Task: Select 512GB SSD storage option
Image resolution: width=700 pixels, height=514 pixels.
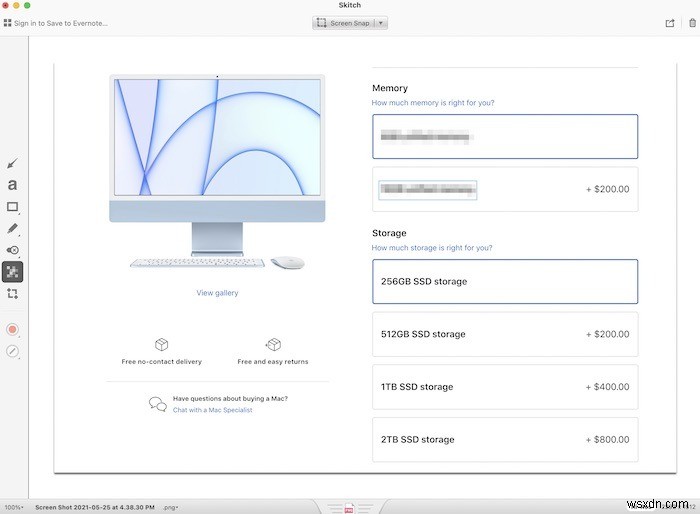Action: point(505,334)
